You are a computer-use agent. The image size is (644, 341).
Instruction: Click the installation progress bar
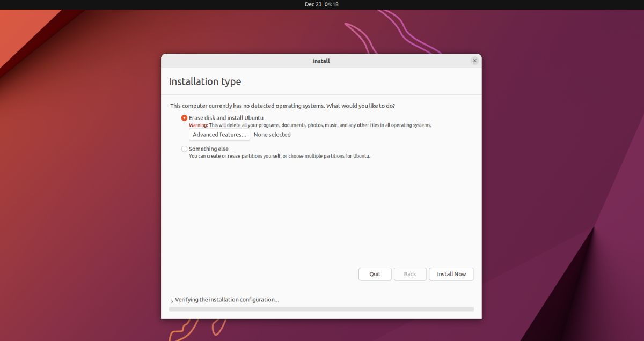click(321, 309)
